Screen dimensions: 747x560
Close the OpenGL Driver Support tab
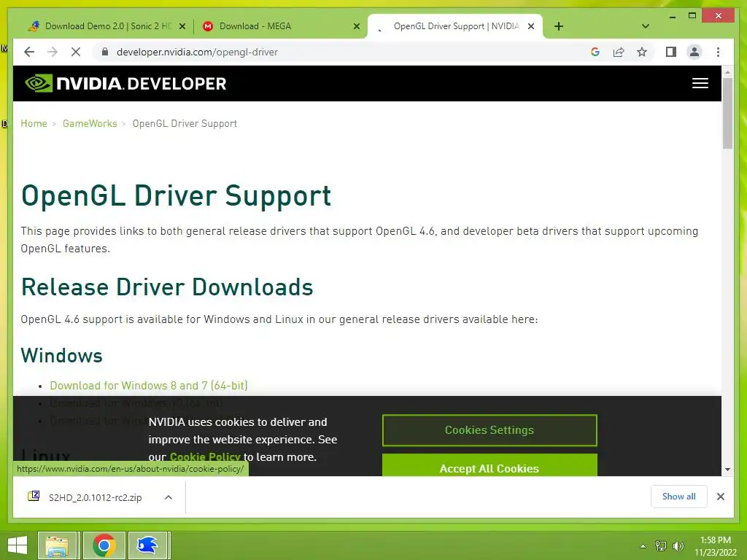point(531,26)
